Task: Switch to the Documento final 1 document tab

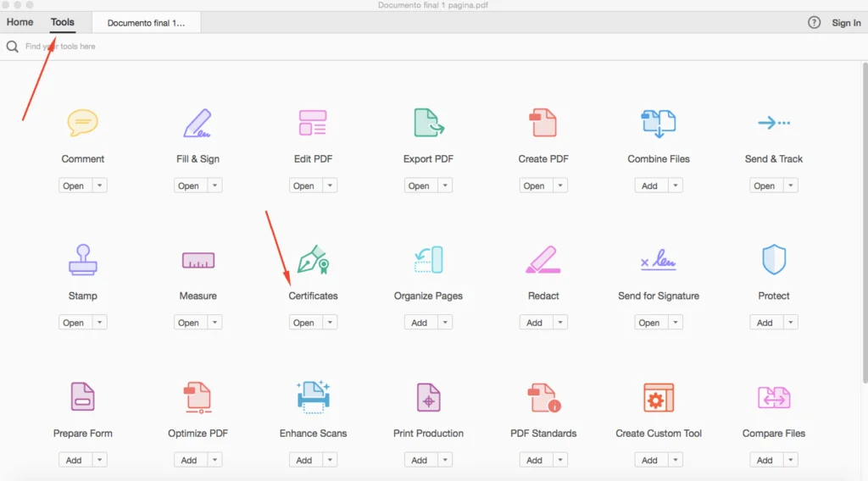Action: point(146,23)
